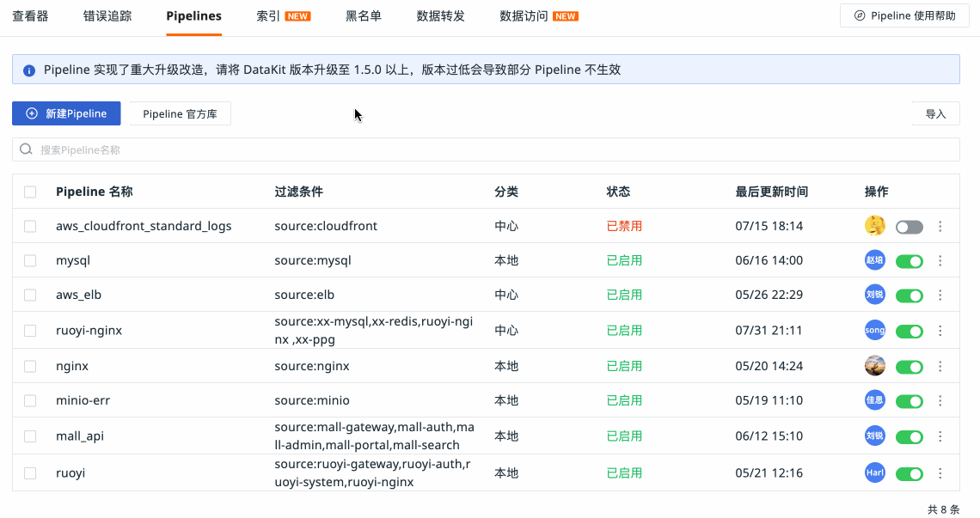980x518 pixels.
Task: Click the creator avatar in the nginx row
Action: click(x=874, y=366)
